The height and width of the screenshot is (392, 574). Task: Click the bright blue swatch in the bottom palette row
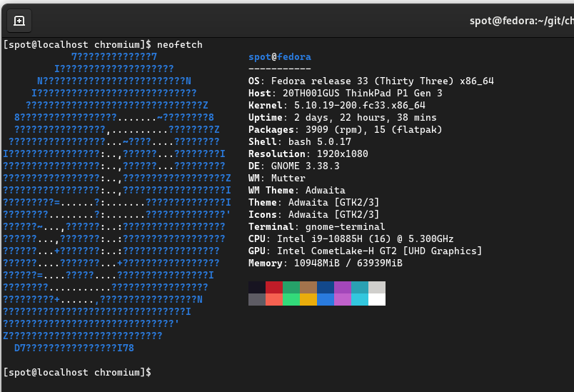[x=326, y=299]
